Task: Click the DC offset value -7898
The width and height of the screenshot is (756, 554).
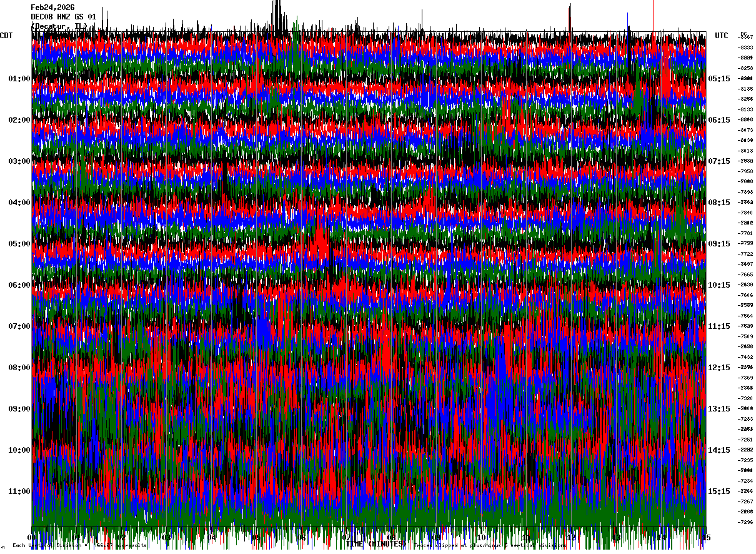Action: [x=746, y=192]
